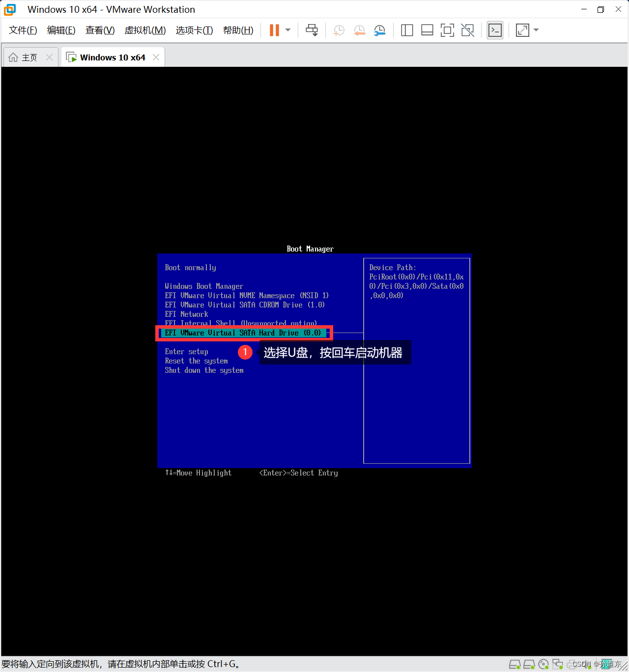Open the 帮助(H) menu
The image size is (629, 672).
[x=238, y=30]
